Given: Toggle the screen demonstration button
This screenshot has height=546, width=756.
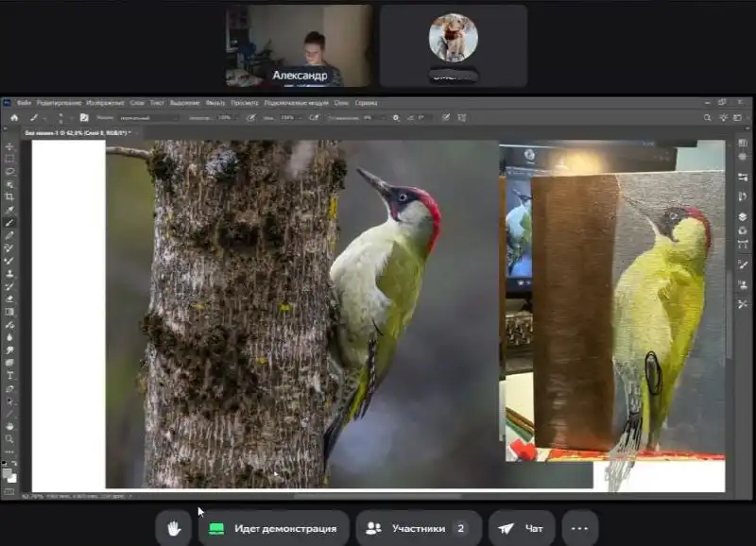Looking at the screenshot, I should coord(274,528).
